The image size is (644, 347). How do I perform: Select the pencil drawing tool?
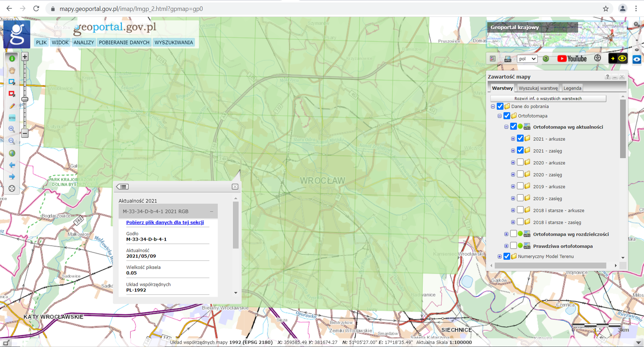click(x=12, y=106)
